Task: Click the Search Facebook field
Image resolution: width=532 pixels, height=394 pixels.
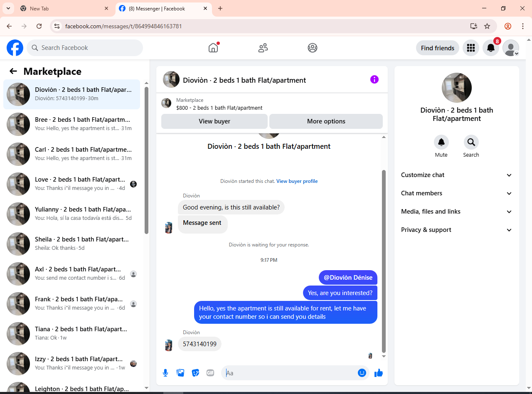Action: point(85,48)
